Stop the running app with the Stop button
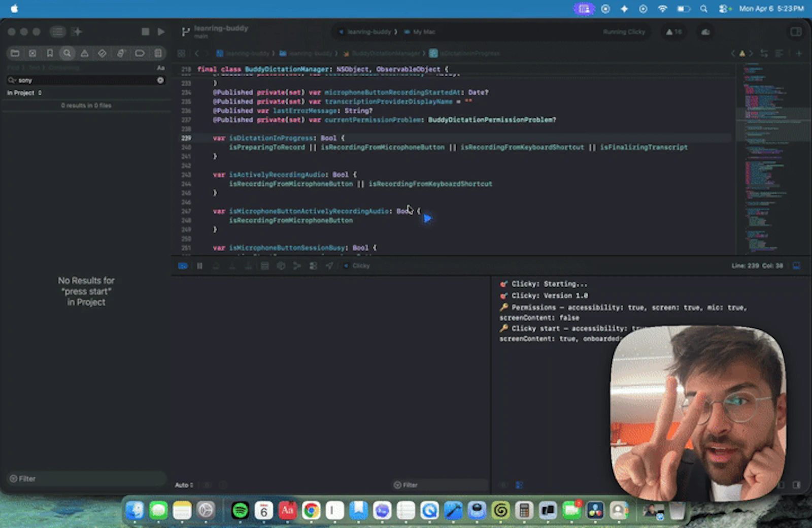Screen dimensions: 812x528 coord(145,31)
